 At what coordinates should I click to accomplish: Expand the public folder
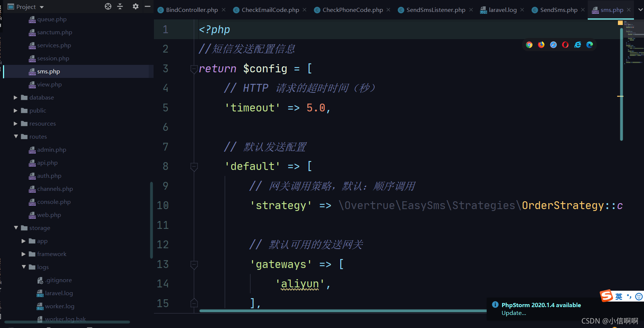[16, 111]
